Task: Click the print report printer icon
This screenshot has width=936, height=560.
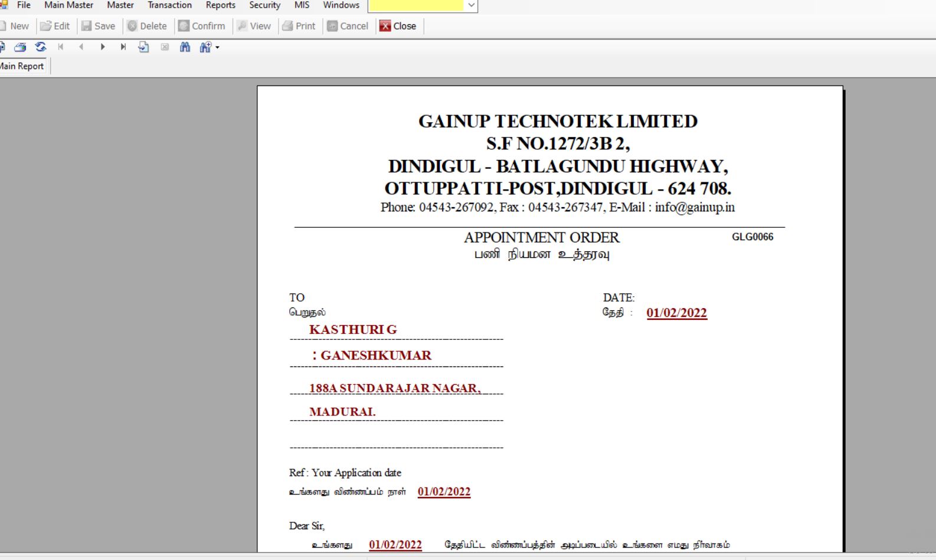Action: click(20, 47)
